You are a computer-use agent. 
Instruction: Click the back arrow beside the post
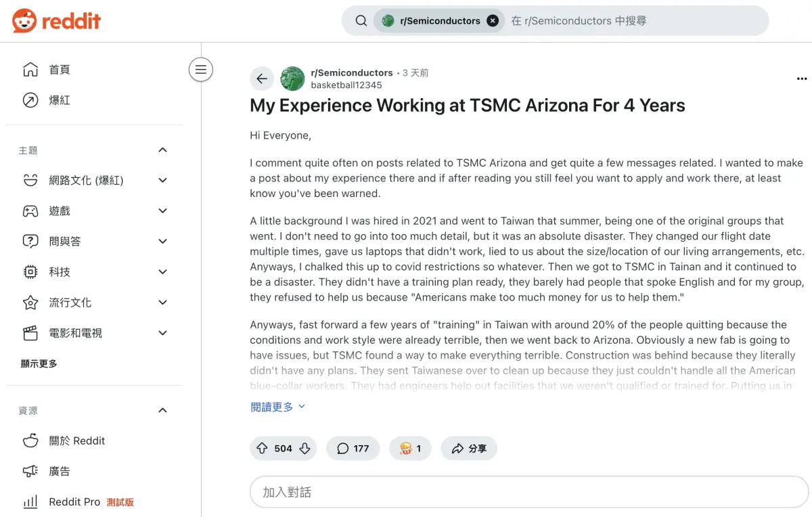coord(262,78)
